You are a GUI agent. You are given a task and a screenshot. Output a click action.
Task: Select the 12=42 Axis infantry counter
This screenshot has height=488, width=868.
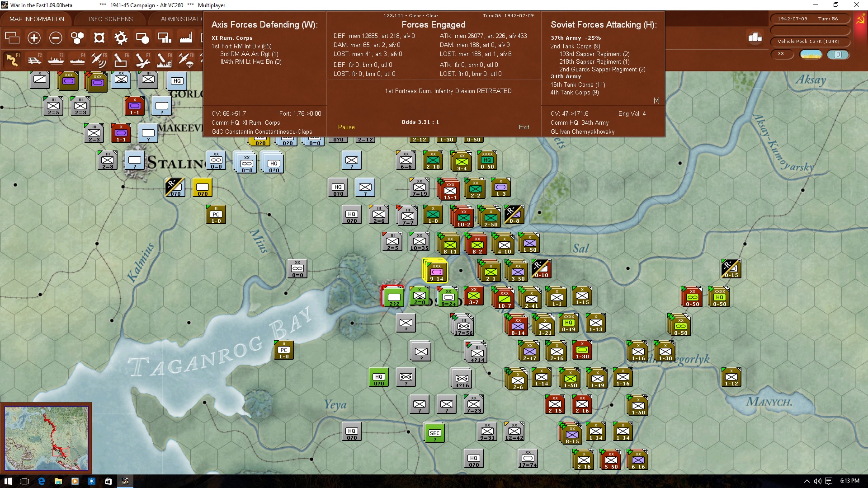[514, 432]
